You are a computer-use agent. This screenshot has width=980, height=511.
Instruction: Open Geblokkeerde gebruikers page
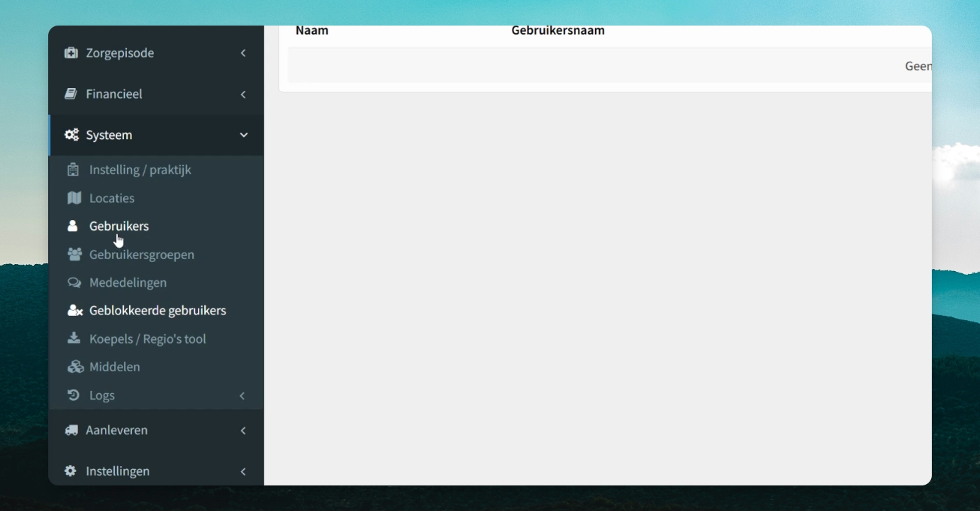(156, 310)
